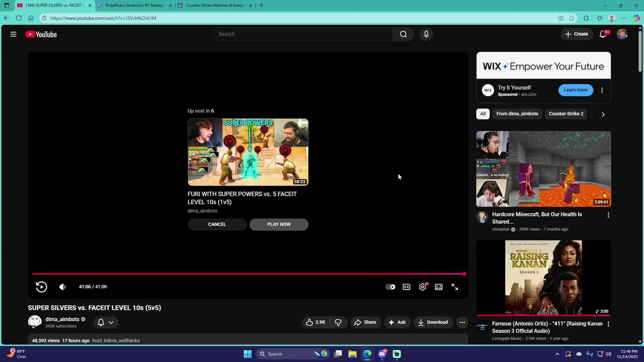Like the video (2.9K)

coord(315,322)
